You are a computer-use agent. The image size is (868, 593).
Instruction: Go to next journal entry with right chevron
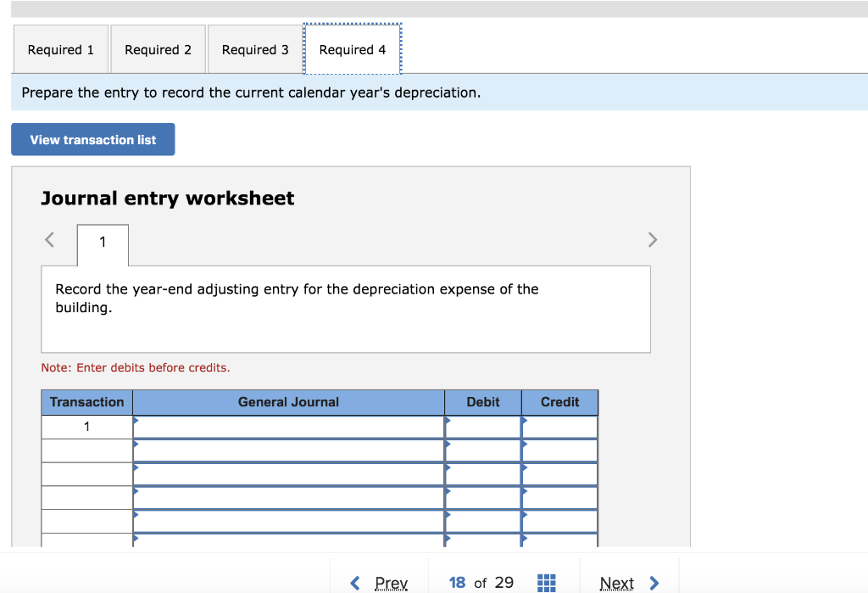click(653, 239)
